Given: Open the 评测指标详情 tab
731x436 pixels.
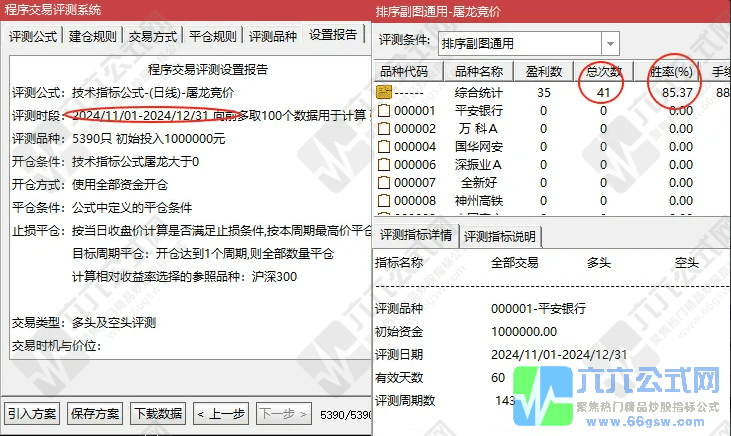Looking at the screenshot, I should click(416, 235).
